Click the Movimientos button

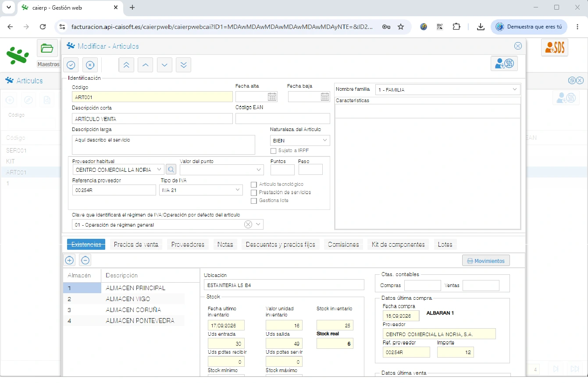click(x=486, y=260)
